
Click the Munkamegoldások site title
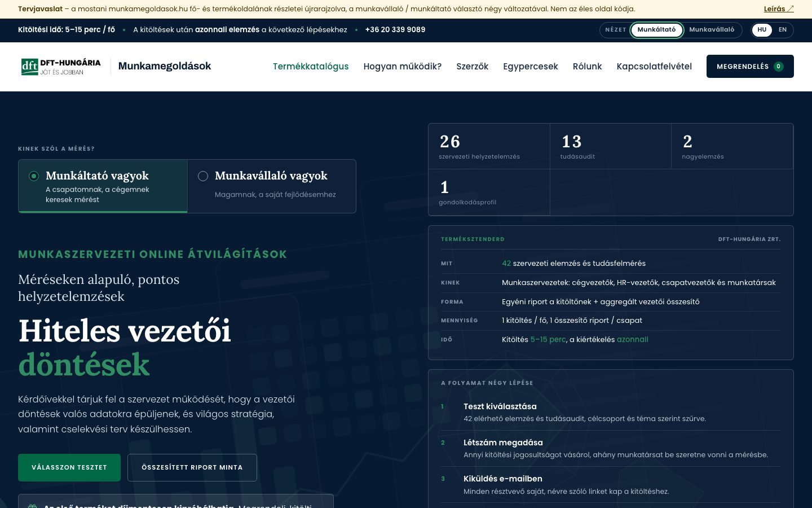pyautogui.click(x=165, y=67)
